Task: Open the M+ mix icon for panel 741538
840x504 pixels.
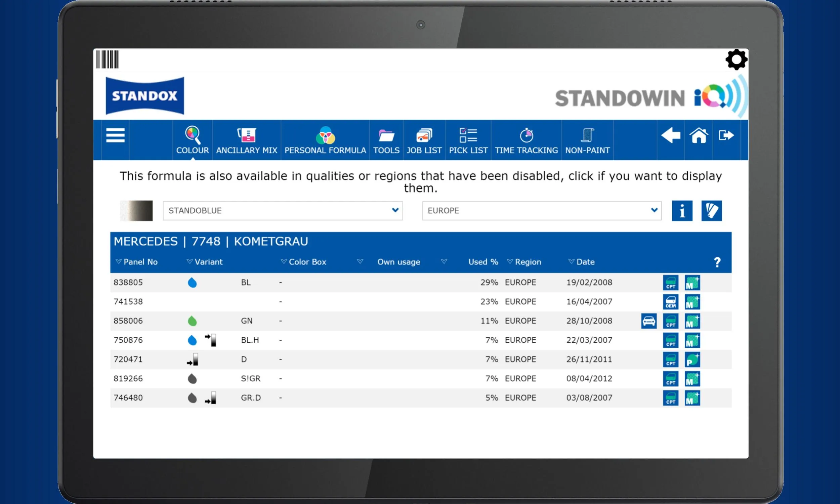Action: pyautogui.click(x=692, y=302)
